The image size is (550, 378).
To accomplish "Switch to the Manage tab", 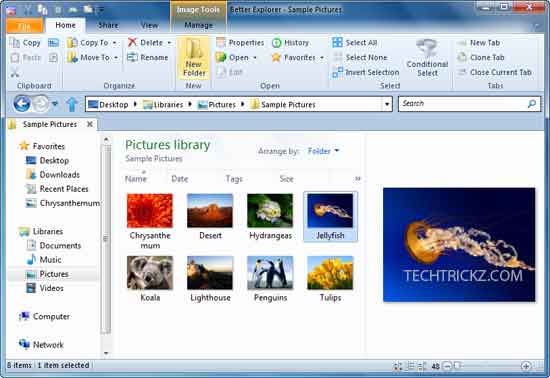I will pos(199,25).
